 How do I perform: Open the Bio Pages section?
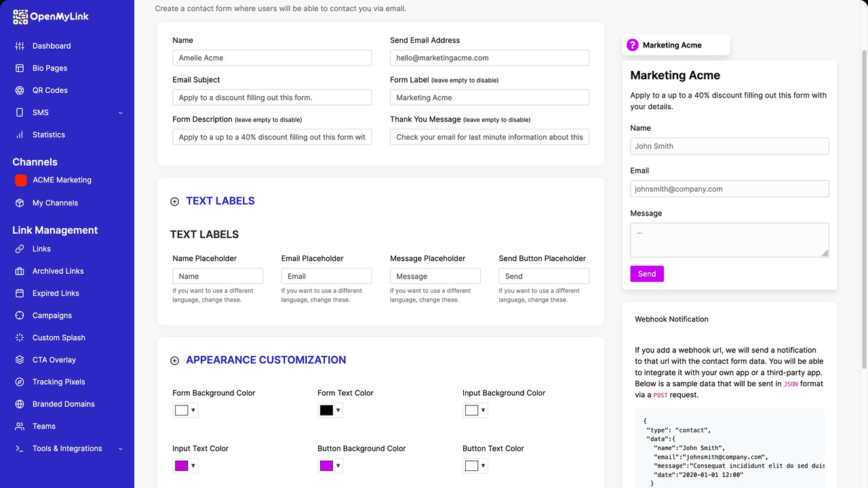(51, 68)
